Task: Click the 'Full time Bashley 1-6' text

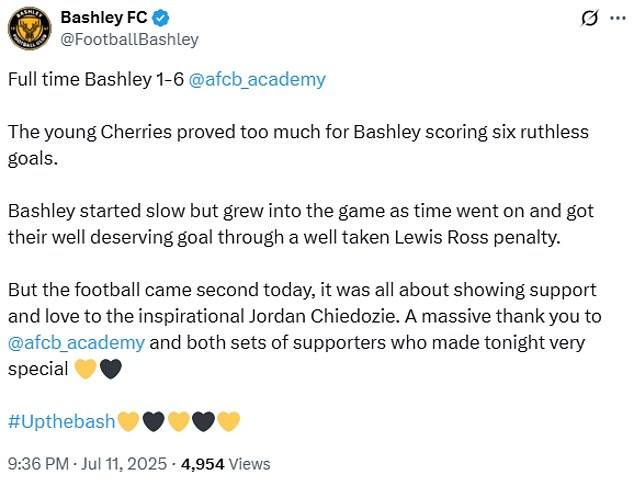Action: pyautogui.click(x=96, y=79)
